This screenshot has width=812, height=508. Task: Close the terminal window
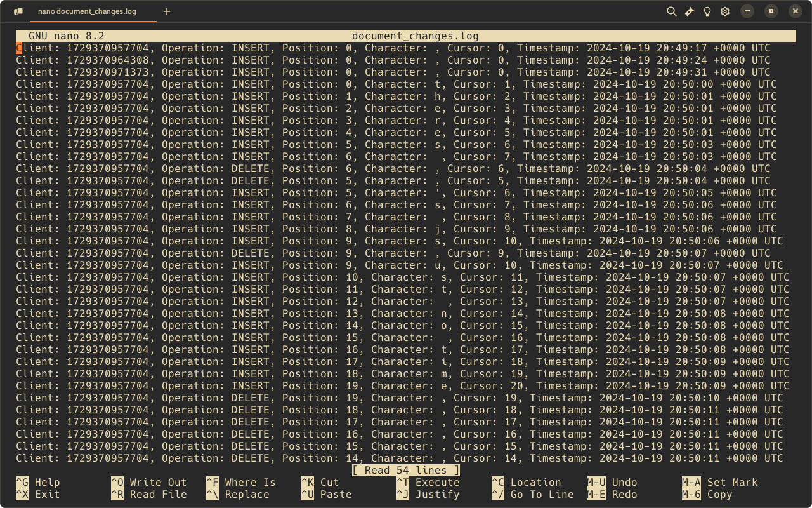coord(796,11)
